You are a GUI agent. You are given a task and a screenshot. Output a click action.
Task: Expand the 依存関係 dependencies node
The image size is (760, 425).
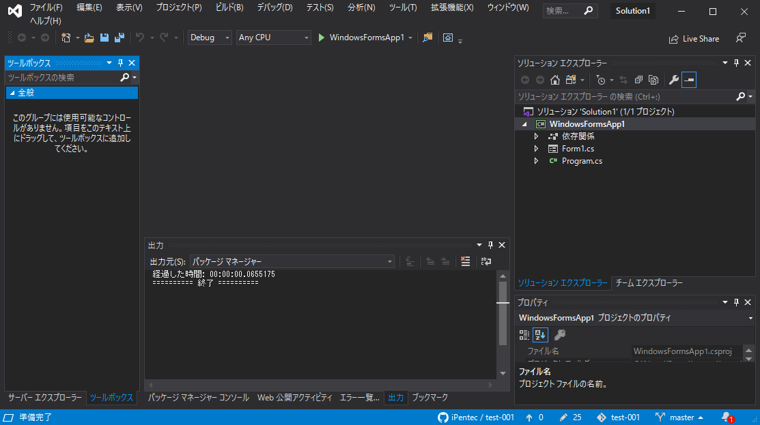pyautogui.click(x=536, y=136)
